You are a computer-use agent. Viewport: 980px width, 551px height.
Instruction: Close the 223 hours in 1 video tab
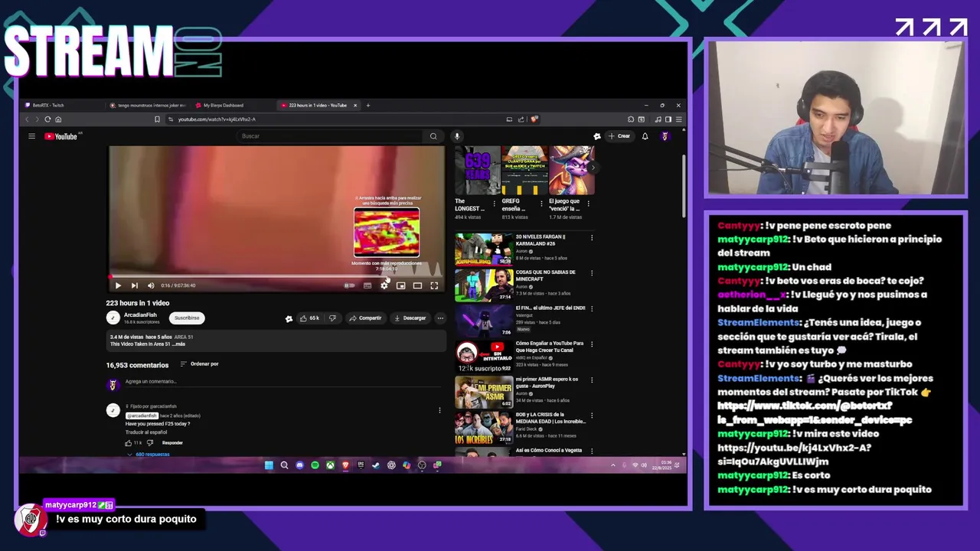tap(355, 105)
